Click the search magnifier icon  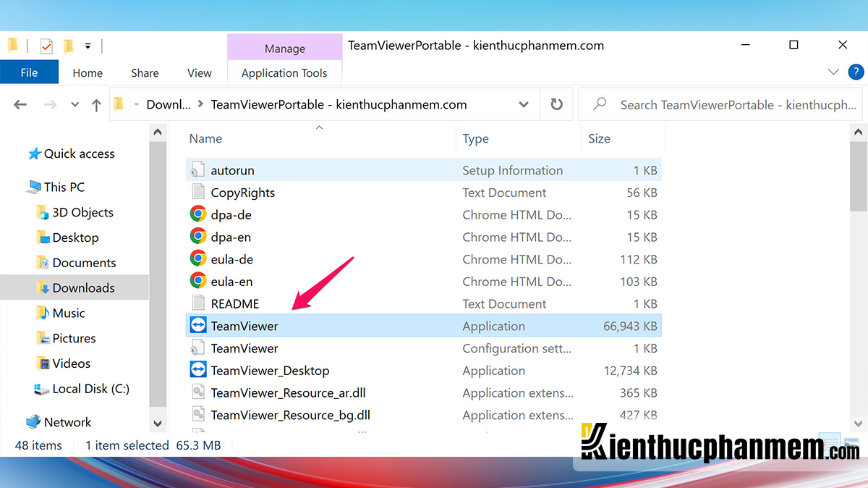[x=600, y=104]
